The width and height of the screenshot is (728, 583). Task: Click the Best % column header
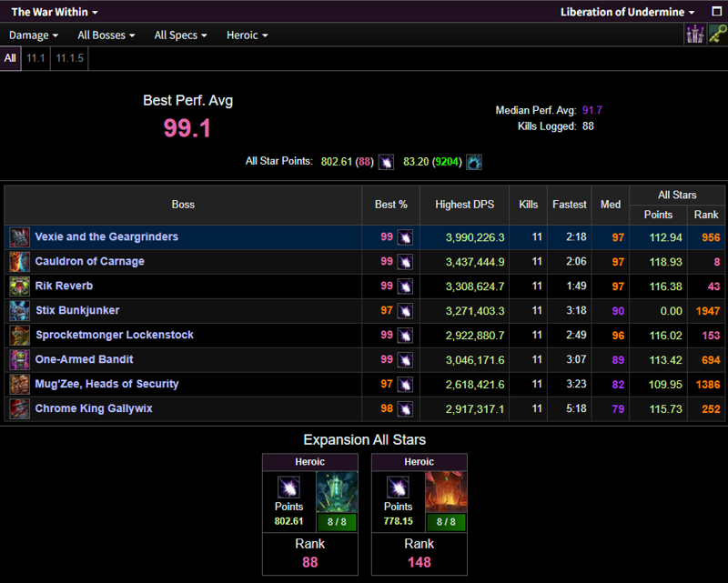click(391, 205)
